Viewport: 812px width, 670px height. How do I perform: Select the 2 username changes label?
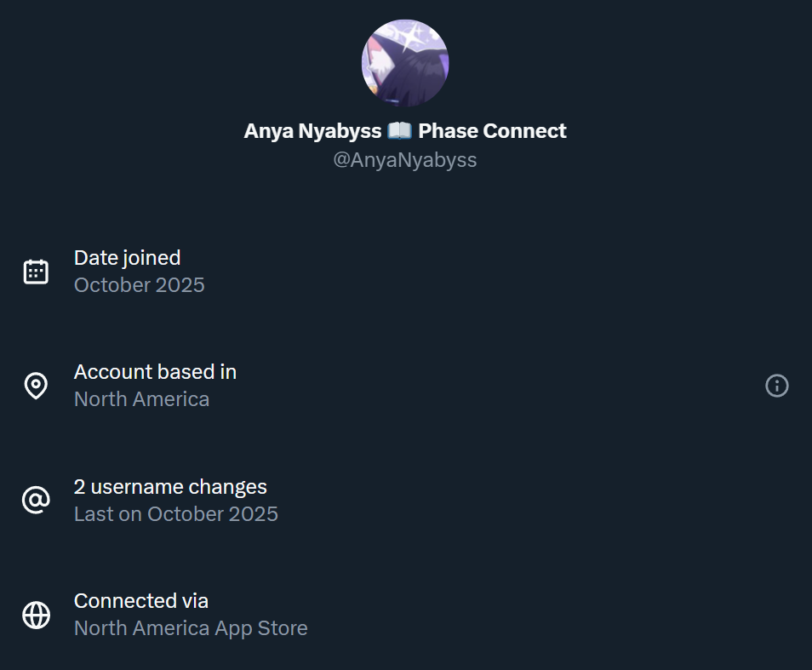point(170,487)
